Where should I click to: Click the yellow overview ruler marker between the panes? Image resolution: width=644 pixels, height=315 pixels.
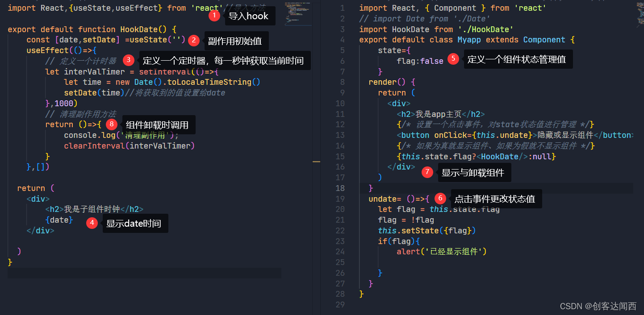[317, 162]
